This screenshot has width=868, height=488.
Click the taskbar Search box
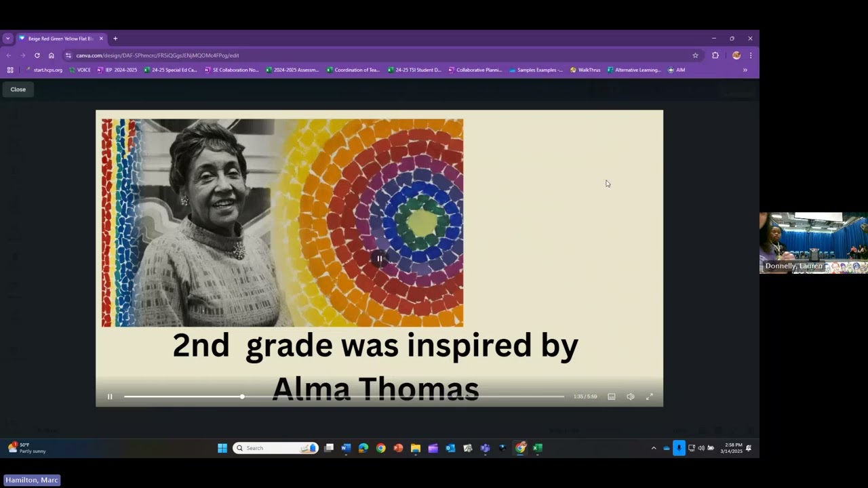pos(275,448)
